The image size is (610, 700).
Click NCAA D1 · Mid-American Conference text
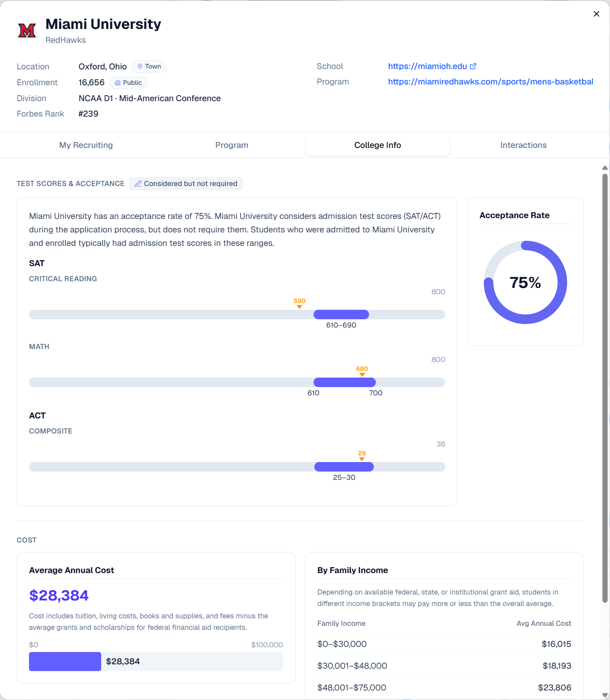(150, 98)
